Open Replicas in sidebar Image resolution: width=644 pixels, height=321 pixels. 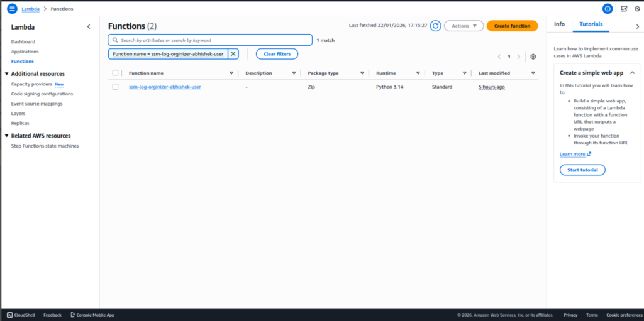click(20, 123)
